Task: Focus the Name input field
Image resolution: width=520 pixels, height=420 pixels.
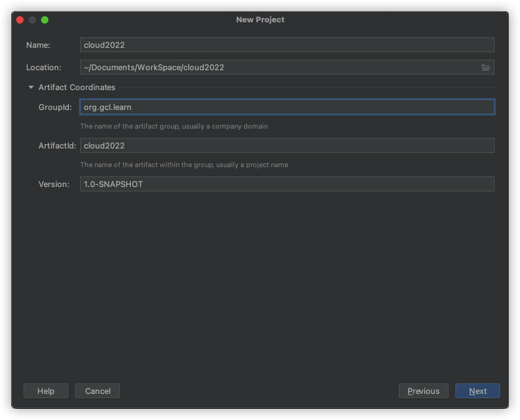Action: (x=287, y=45)
